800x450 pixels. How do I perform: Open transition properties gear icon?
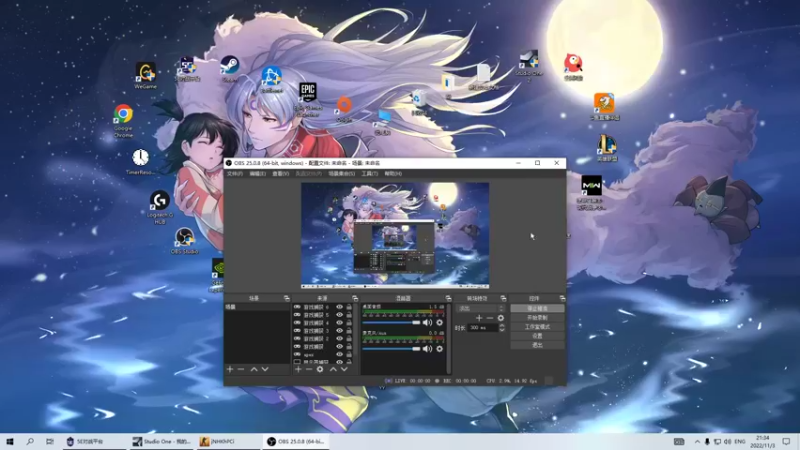501,318
